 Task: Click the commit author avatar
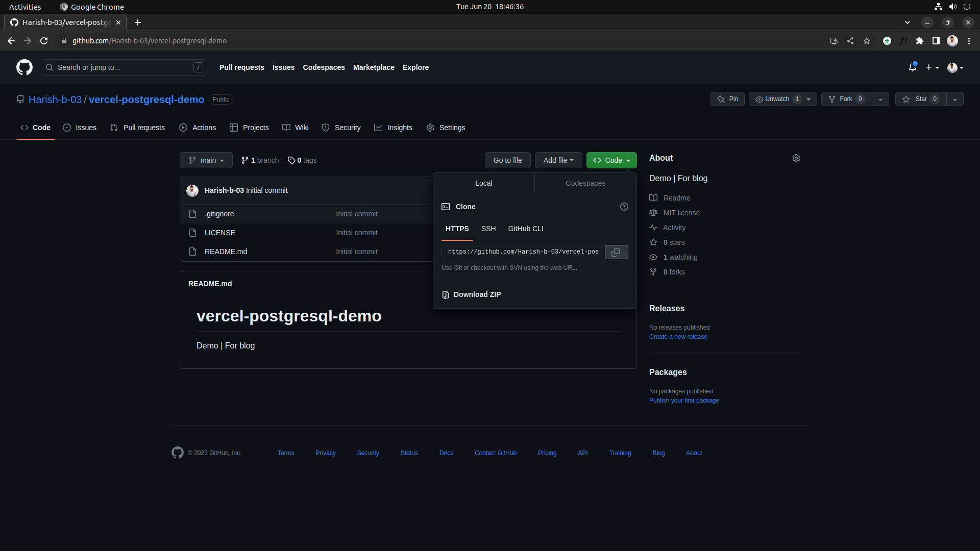click(x=192, y=190)
